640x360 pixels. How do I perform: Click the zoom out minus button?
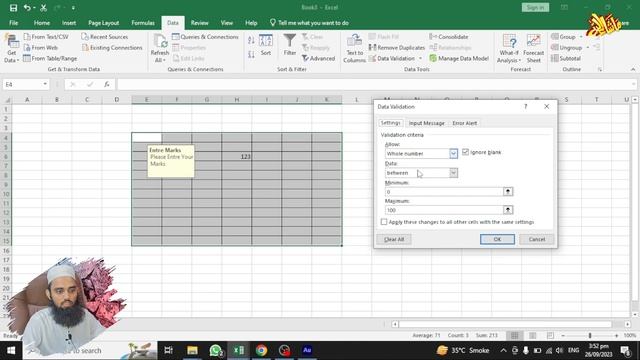pyautogui.click(x=563, y=336)
